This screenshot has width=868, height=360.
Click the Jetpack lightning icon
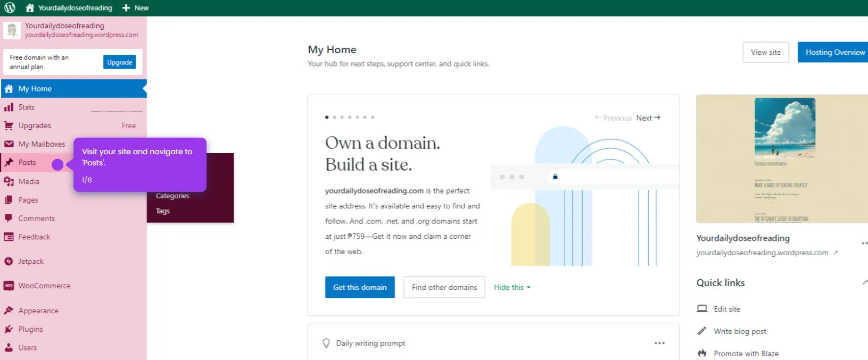(9, 262)
